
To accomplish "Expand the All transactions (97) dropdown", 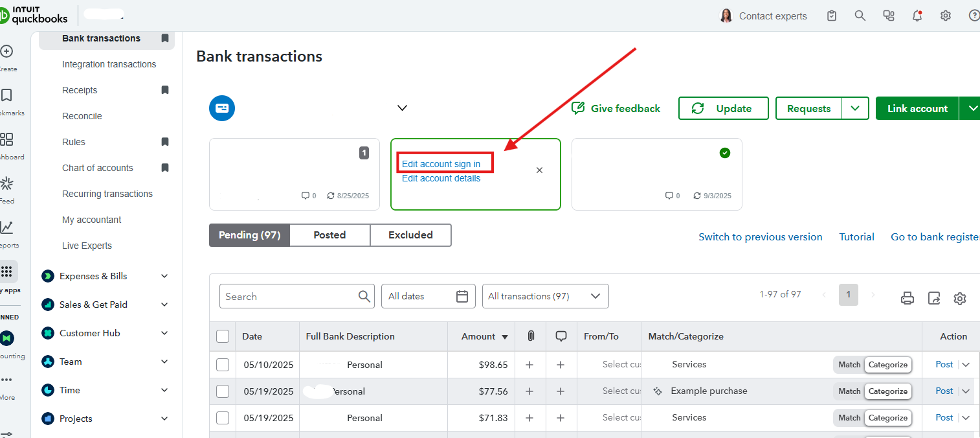I will click(x=545, y=296).
